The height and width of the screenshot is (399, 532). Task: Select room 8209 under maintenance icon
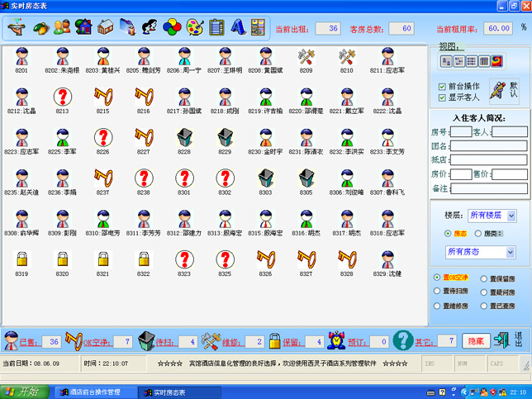(x=306, y=57)
